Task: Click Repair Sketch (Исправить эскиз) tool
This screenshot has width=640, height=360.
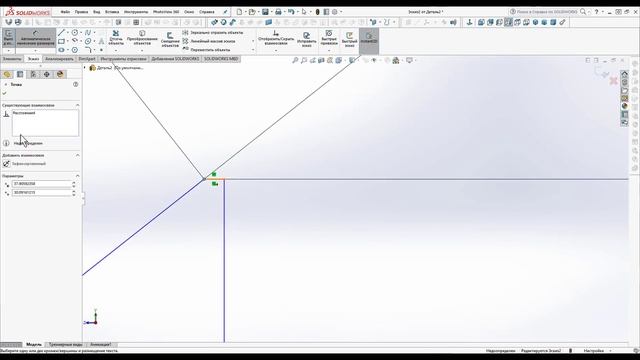Action: pos(307,40)
